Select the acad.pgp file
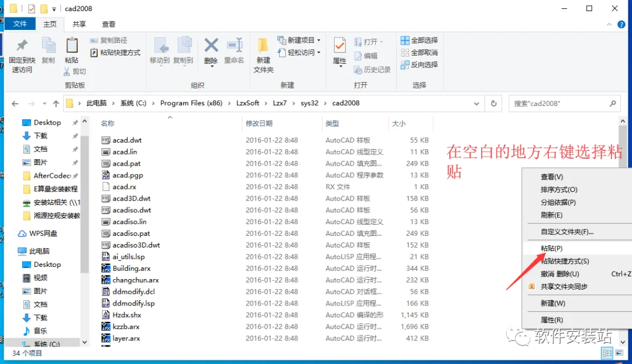The image size is (632, 364). point(128,176)
